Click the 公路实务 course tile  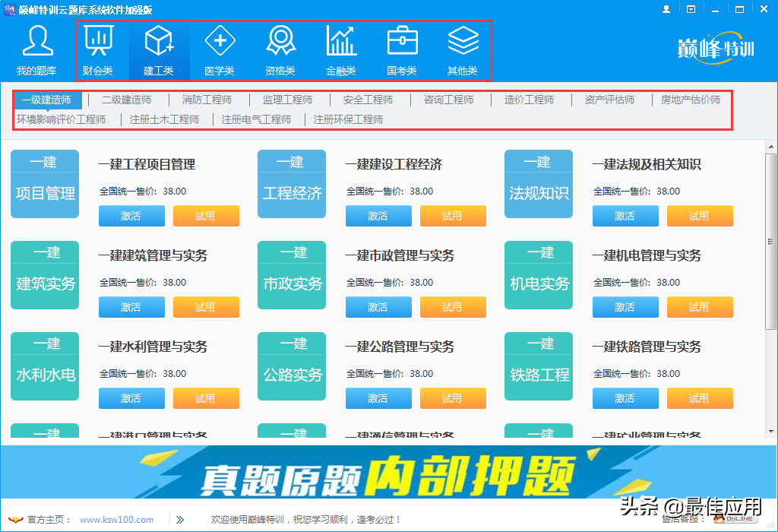[292, 366]
